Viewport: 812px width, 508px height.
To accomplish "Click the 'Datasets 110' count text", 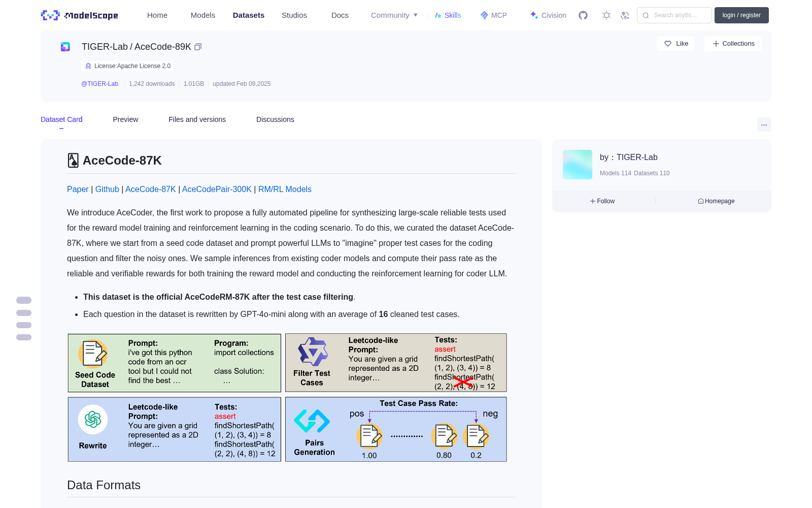I will click(652, 173).
